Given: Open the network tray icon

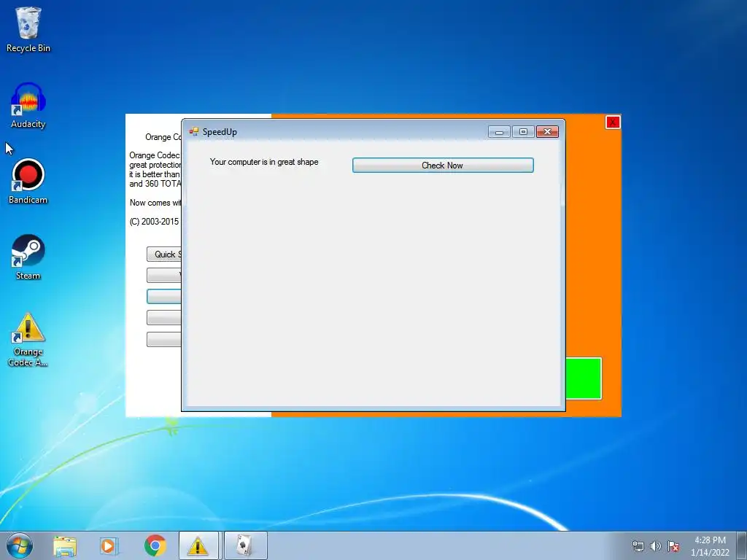Looking at the screenshot, I should click(x=638, y=546).
